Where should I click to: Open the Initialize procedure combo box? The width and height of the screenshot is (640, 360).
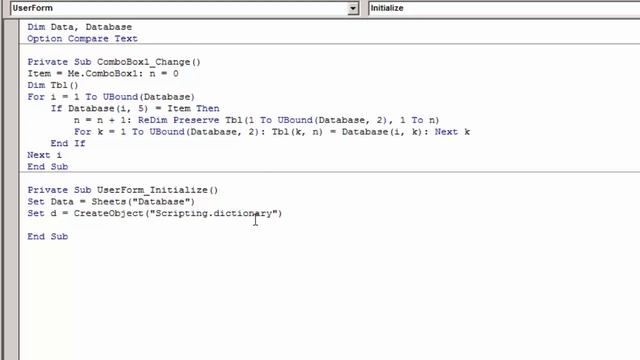[x=504, y=8]
